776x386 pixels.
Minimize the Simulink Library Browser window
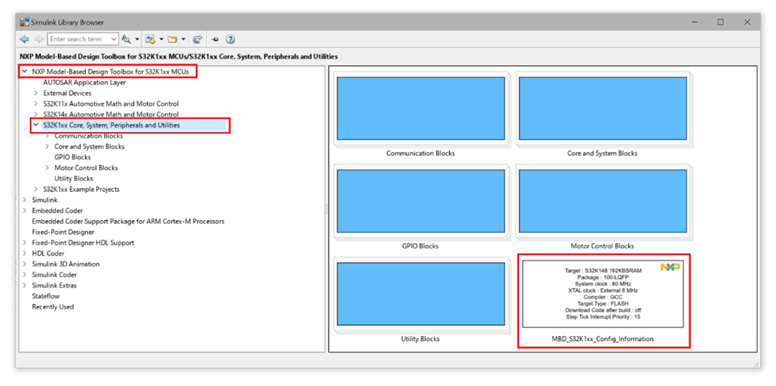[x=694, y=22]
